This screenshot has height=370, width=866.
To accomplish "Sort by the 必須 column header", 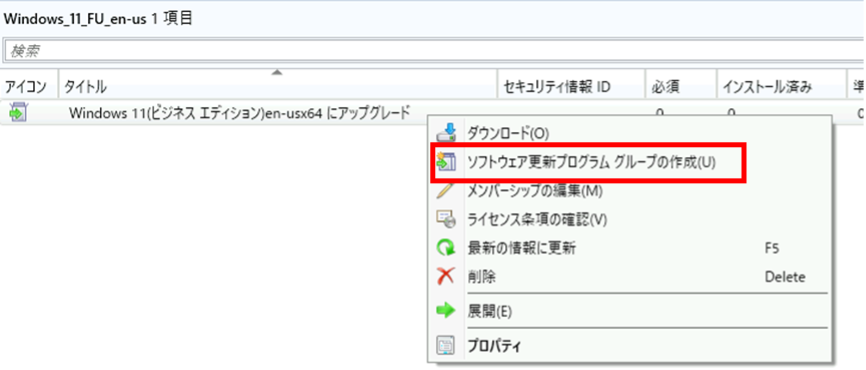I will point(681,86).
